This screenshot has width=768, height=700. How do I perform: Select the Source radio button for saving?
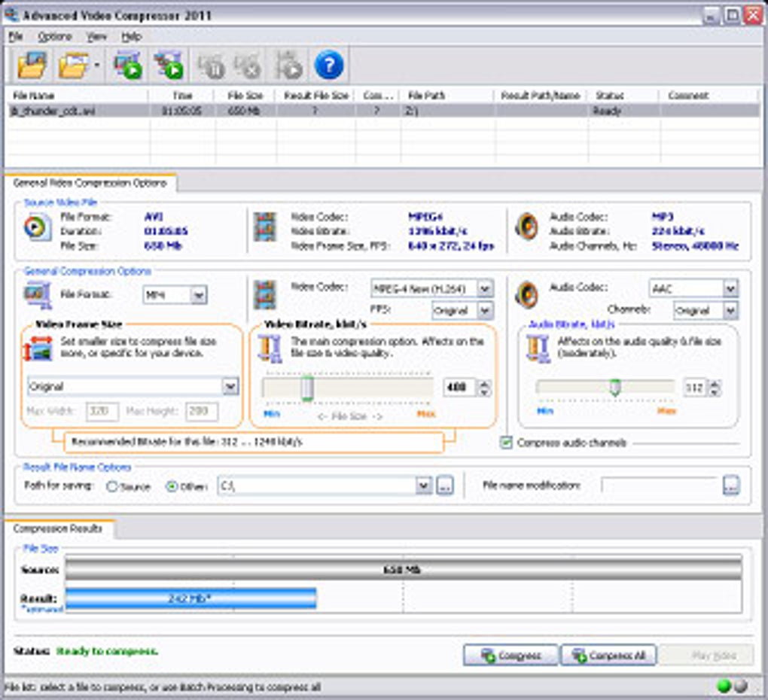point(113,487)
